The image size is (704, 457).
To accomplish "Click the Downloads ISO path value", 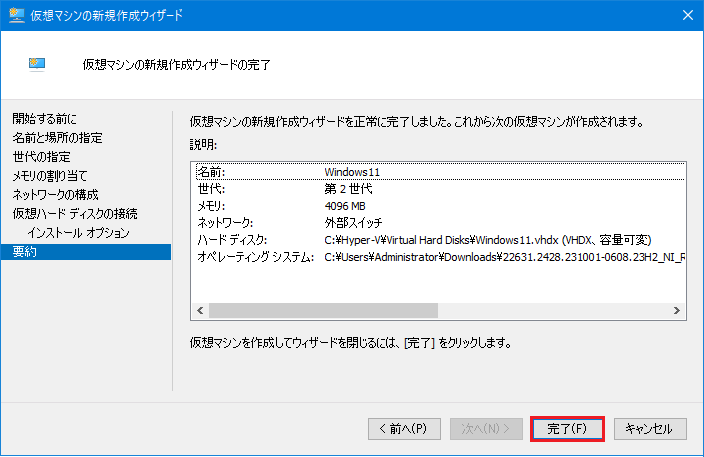I will (504, 257).
